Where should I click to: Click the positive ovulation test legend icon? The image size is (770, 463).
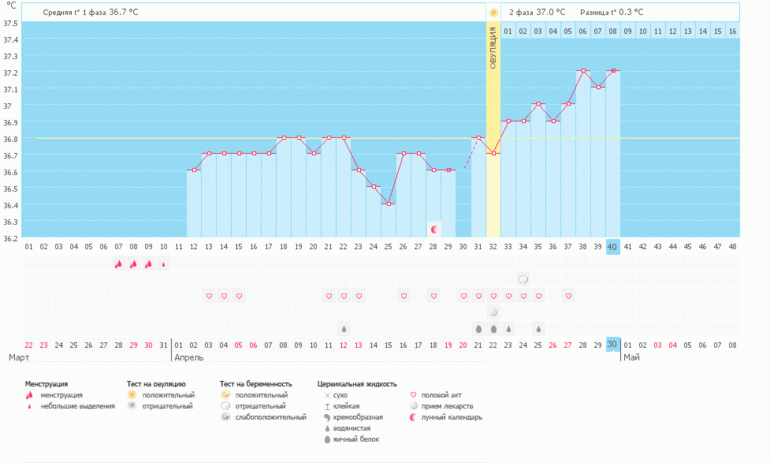tap(134, 395)
